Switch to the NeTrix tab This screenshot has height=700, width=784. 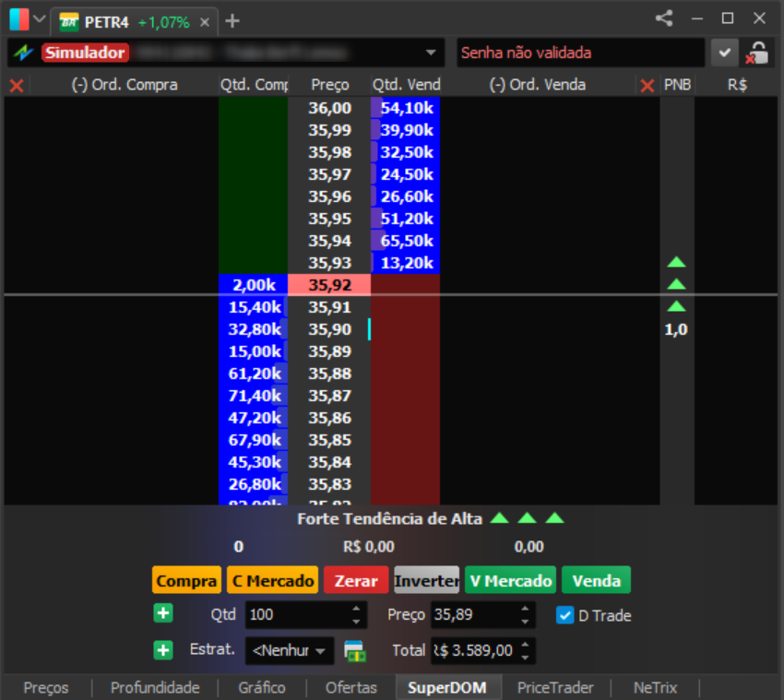coord(655,687)
